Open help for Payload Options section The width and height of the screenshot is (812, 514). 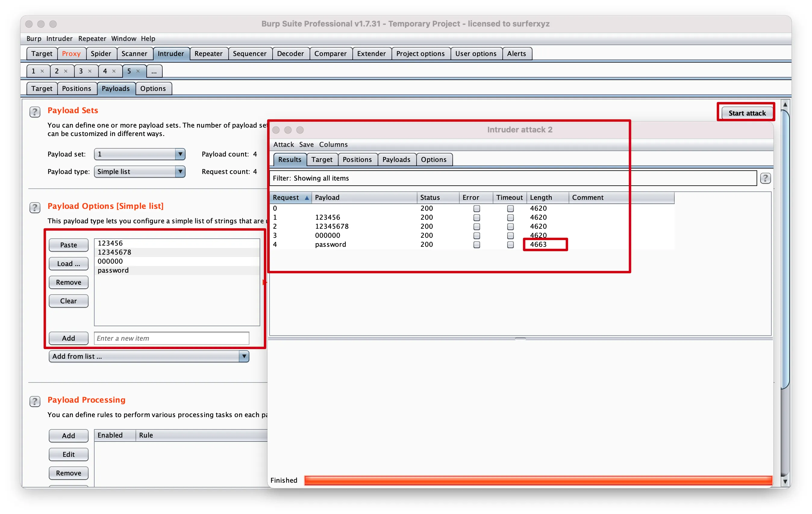coord(35,207)
